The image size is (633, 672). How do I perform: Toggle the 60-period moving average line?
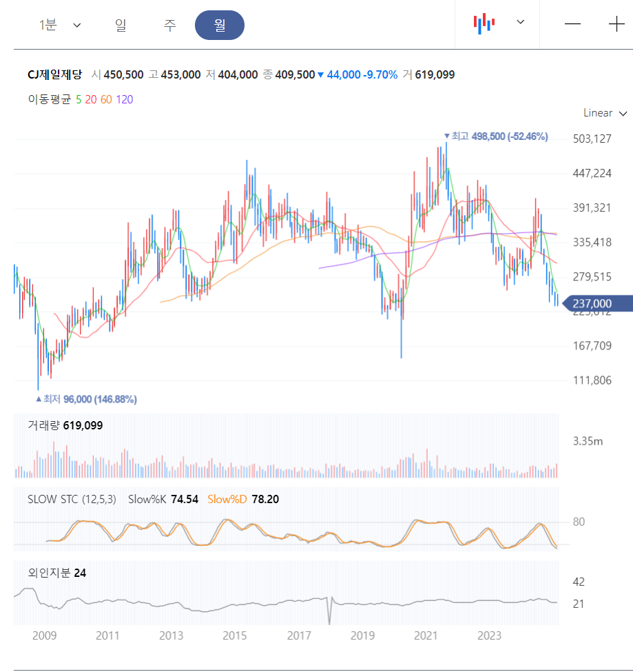pos(106,99)
